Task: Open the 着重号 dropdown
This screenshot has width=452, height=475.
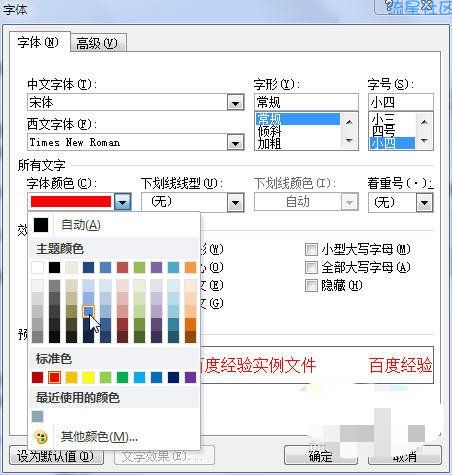Action: (x=424, y=202)
